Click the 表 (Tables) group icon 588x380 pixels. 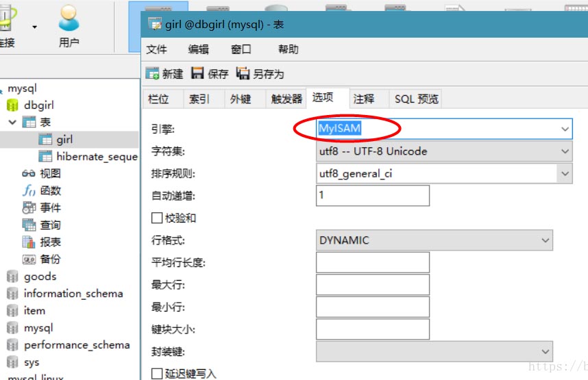click(29, 122)
